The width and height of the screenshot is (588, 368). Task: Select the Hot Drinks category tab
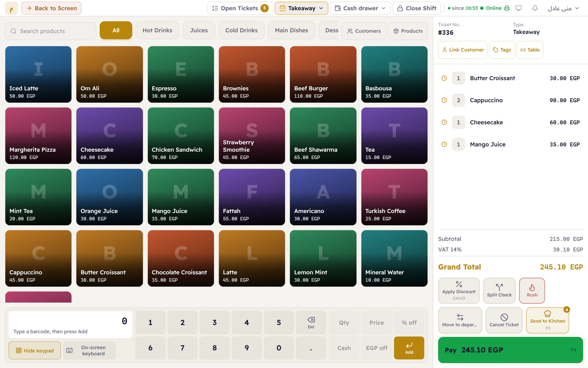pyautogui.click(x=157, y=30)
